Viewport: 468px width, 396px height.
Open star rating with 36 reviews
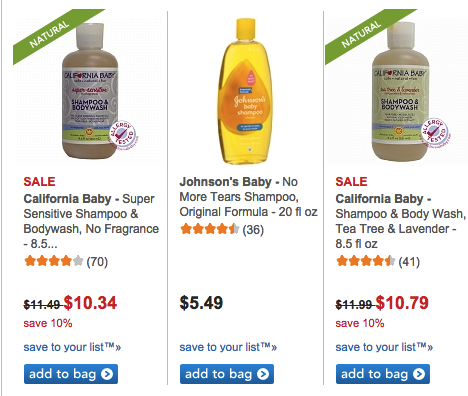click(x=222, y=229)
